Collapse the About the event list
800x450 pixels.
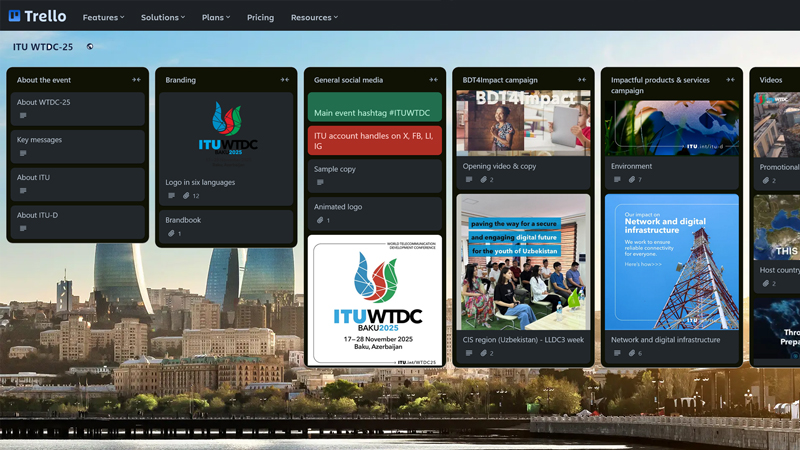(136, 80)
